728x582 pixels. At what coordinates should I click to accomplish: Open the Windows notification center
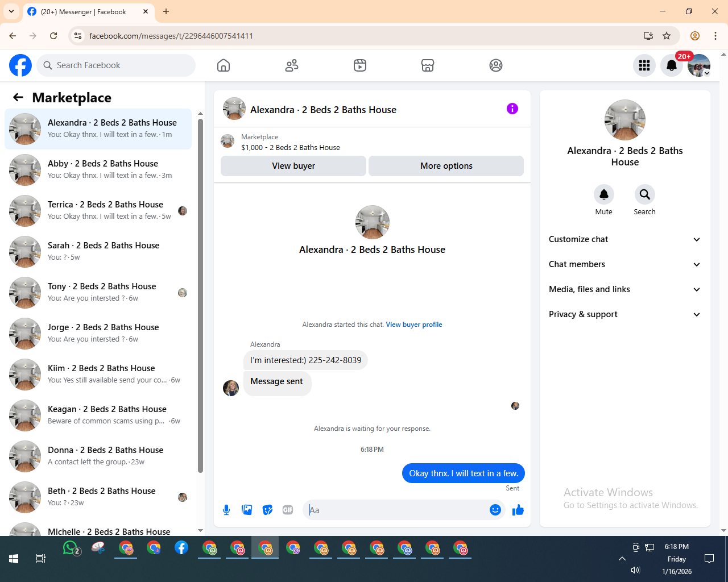(709, 559)
